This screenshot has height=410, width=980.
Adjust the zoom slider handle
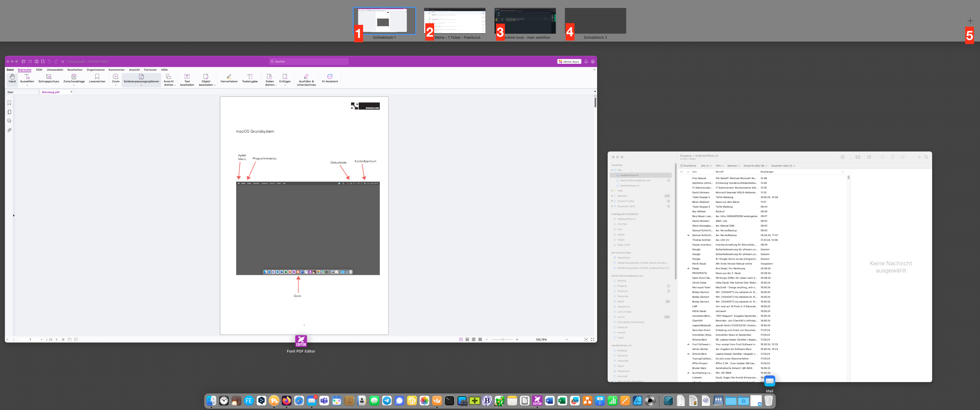tap(503, 339)
